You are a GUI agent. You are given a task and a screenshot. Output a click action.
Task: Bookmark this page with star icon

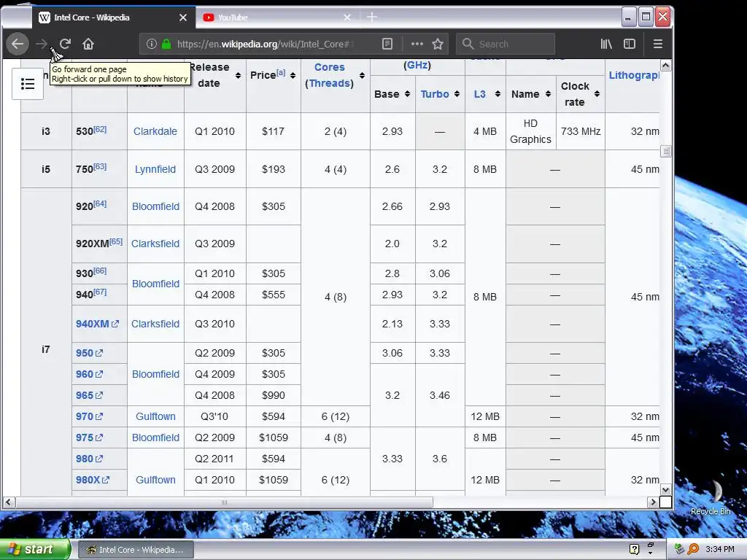[x=438, y=44]
